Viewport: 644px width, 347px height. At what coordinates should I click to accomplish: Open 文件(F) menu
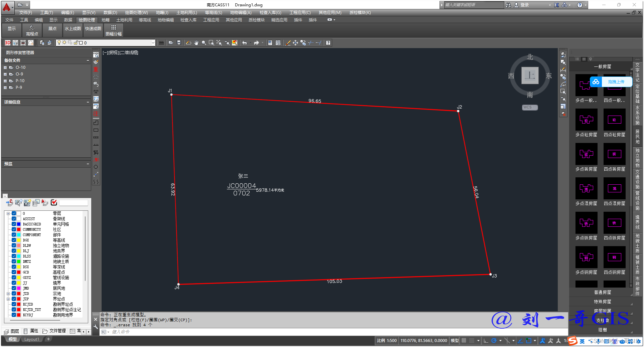(x=26, y=13)
